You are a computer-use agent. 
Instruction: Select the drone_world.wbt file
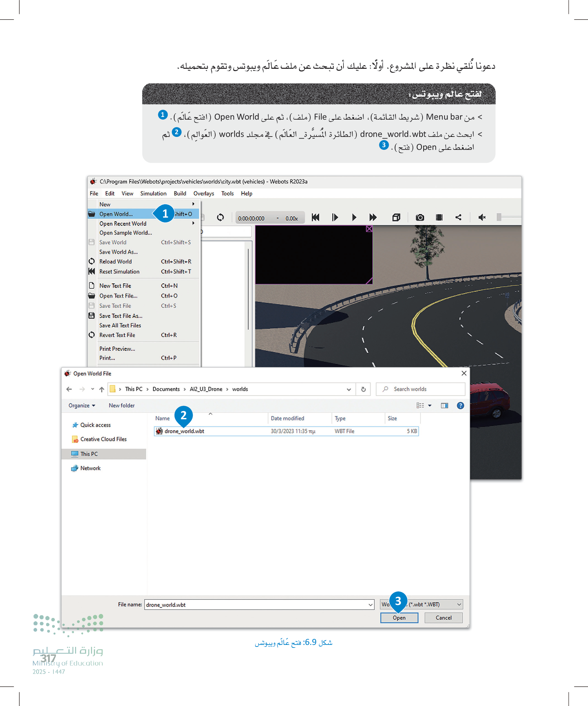click(184, 431)
